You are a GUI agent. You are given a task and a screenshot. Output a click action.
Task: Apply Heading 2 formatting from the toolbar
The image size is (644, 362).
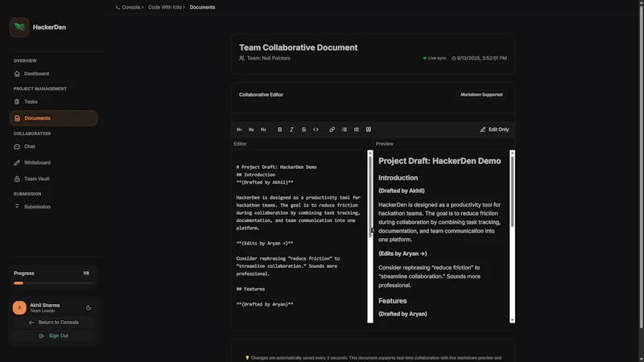(251, 130)
